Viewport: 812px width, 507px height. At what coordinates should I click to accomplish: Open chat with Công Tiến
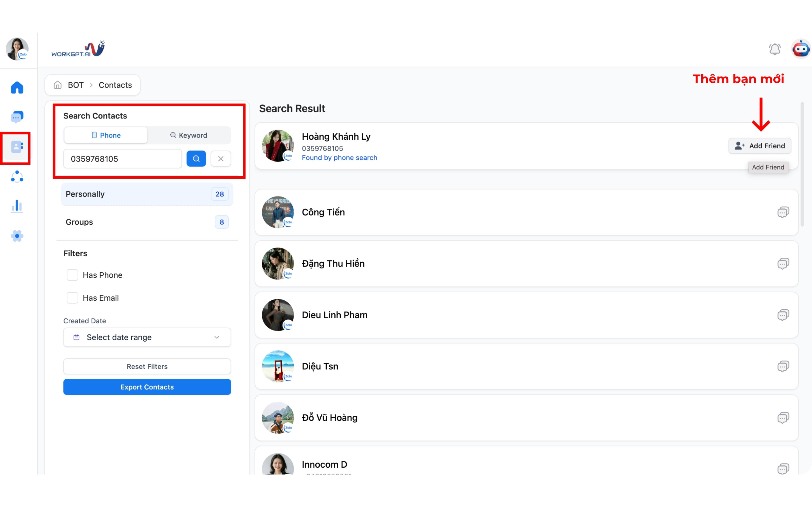tap(783, 212)
